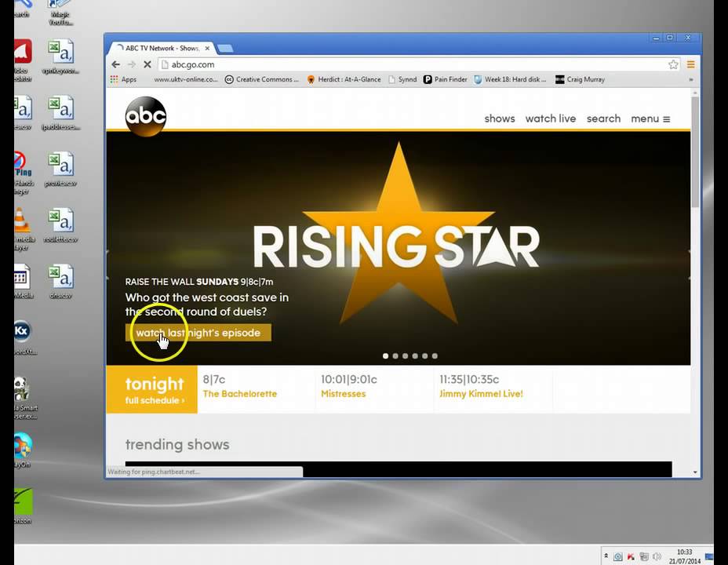Stop loading the page with X
Viewport: 728px width, 565px height.
tap(147, 64)
